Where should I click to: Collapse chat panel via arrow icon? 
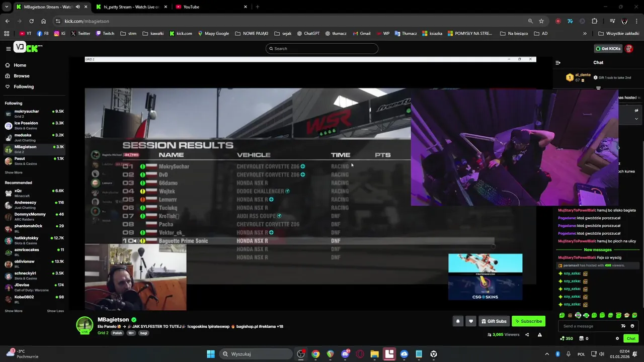coord(557,62)
